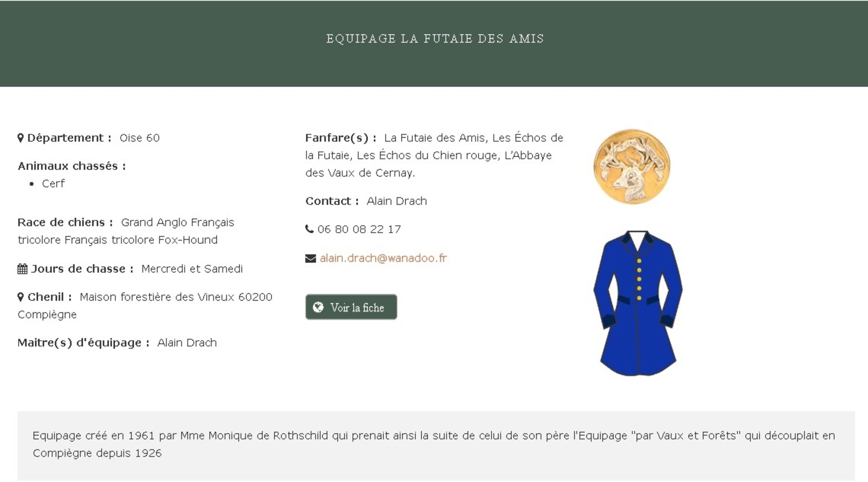The height and width of the screenshot is (482, 868).
Task: Click the Fanfare(s) label
Action: coord(340,138)
